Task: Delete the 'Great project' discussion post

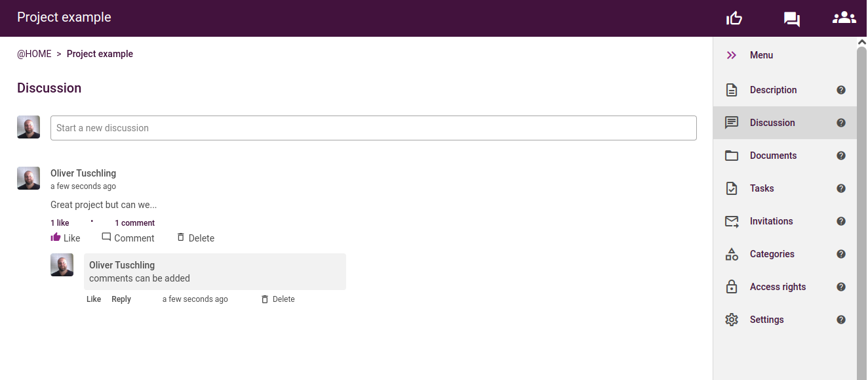Action: pos(195,238)
